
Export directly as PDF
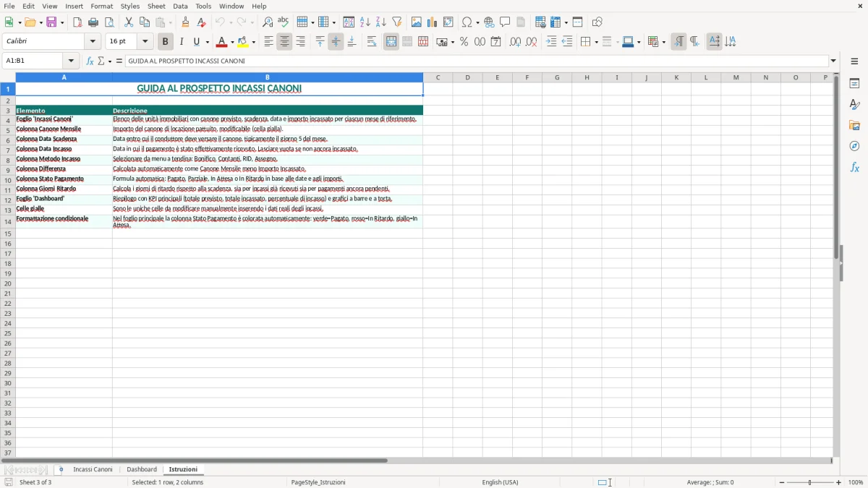coord(77,22)
